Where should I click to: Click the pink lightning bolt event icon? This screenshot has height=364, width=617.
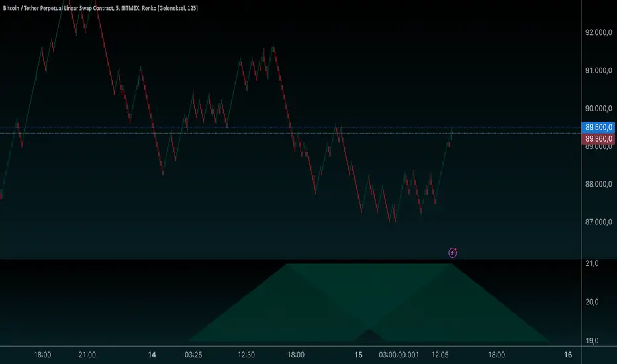click(x=453, y=253)
